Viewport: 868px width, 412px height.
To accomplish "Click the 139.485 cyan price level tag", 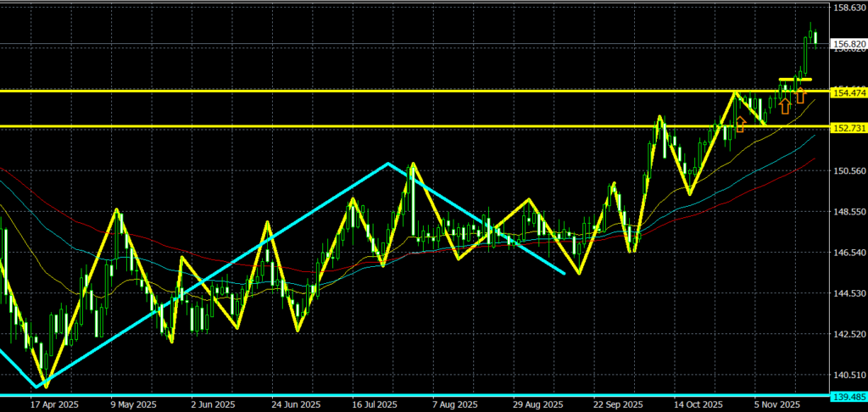I will 849,396.
